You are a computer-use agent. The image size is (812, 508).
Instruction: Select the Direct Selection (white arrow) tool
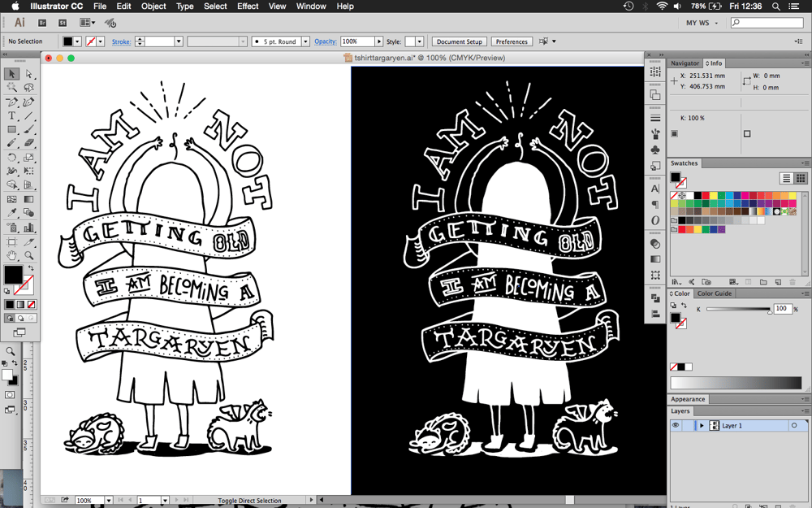(x=28, y=74)
